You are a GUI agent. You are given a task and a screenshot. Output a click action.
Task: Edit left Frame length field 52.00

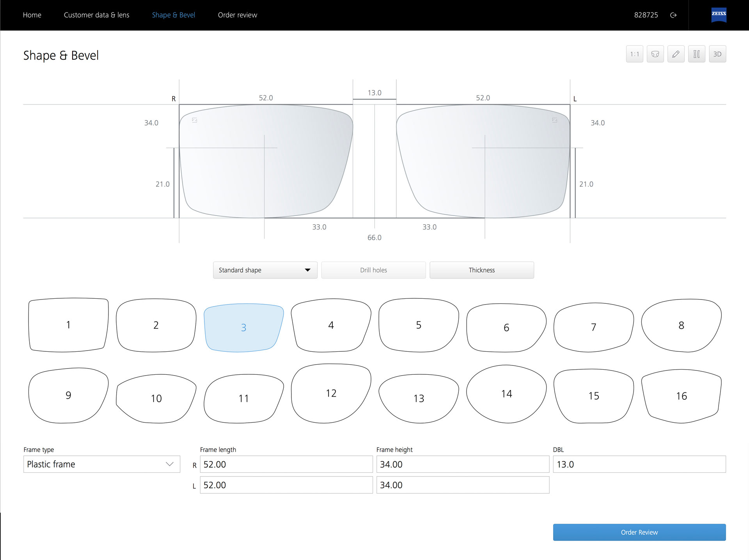pos(286,485)
